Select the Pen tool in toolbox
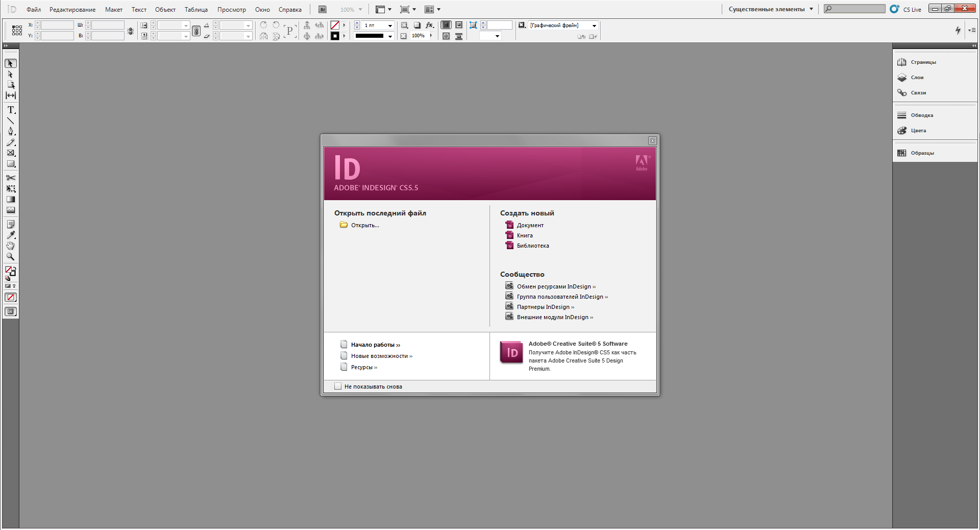The width and height of the screenshot is (980, 530). click(11, 131)
